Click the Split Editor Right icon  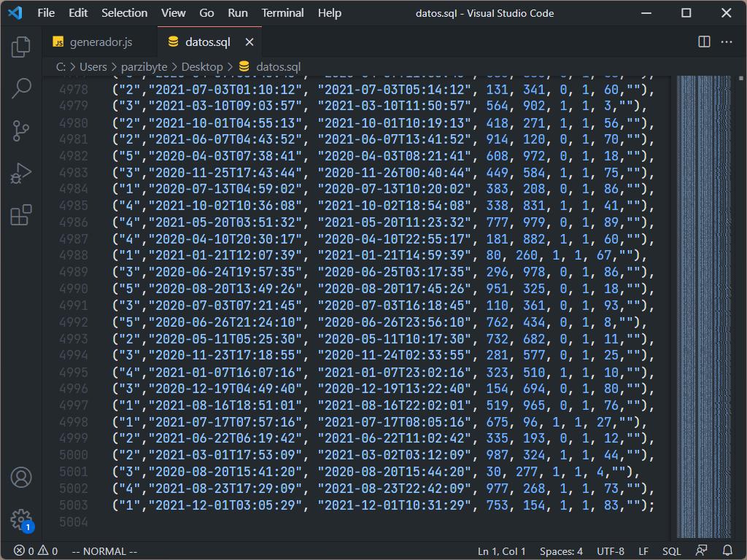point(704,42)
